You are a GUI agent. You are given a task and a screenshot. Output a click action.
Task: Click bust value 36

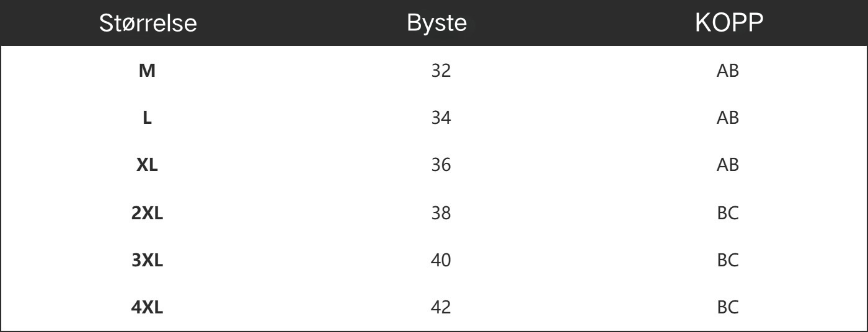(441, 165)
